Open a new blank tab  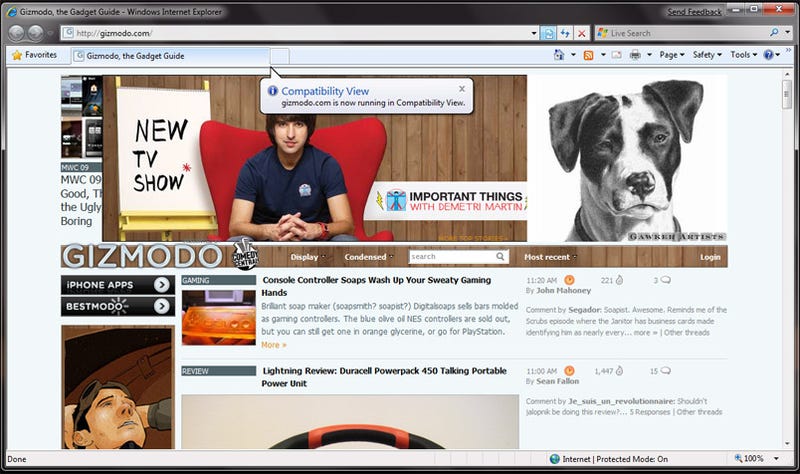click(280, 56)
